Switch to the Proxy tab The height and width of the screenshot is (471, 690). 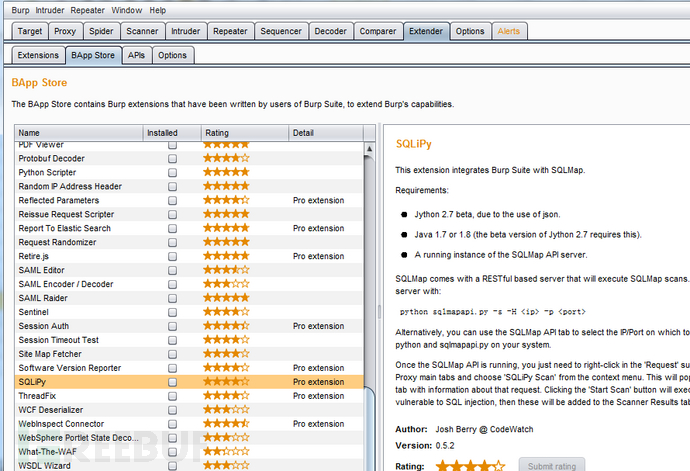point(65,31)
